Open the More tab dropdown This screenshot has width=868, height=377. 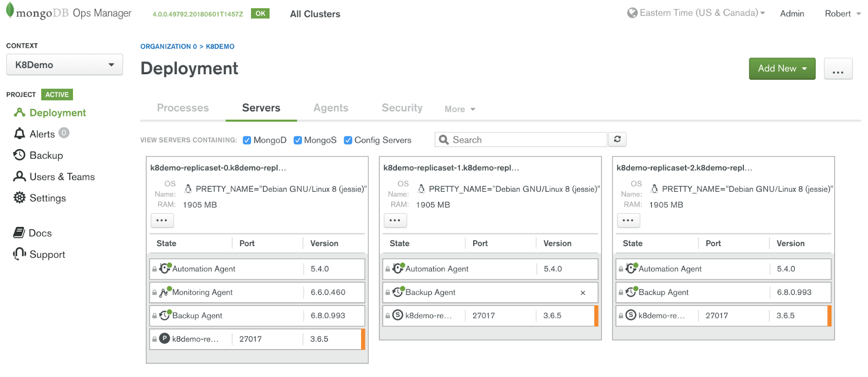[x=460, y=109]
